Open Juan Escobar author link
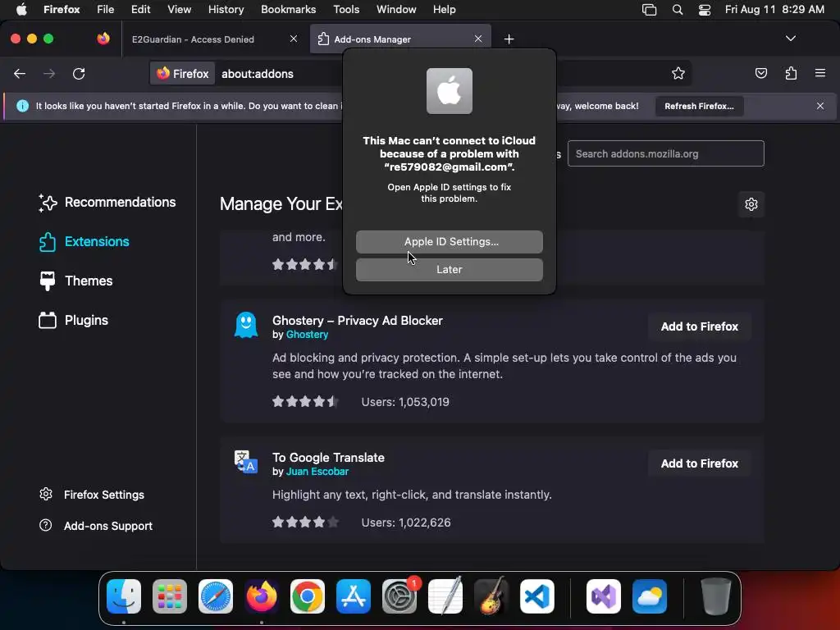840x630 pixels. point(317,472)
